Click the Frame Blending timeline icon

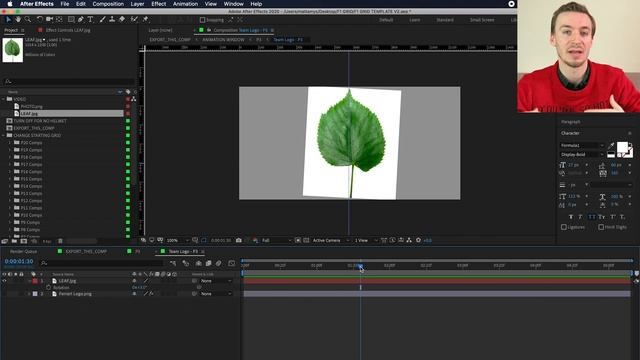209,263
